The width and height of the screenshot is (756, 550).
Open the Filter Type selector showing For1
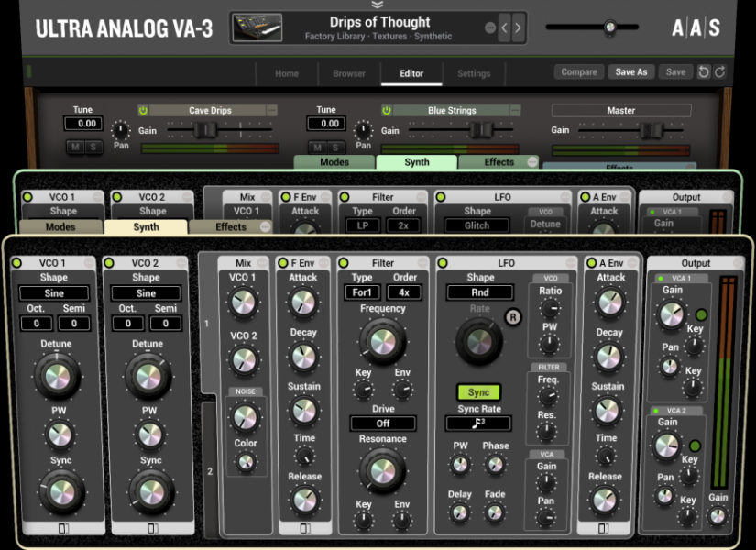tap(365, 293)
